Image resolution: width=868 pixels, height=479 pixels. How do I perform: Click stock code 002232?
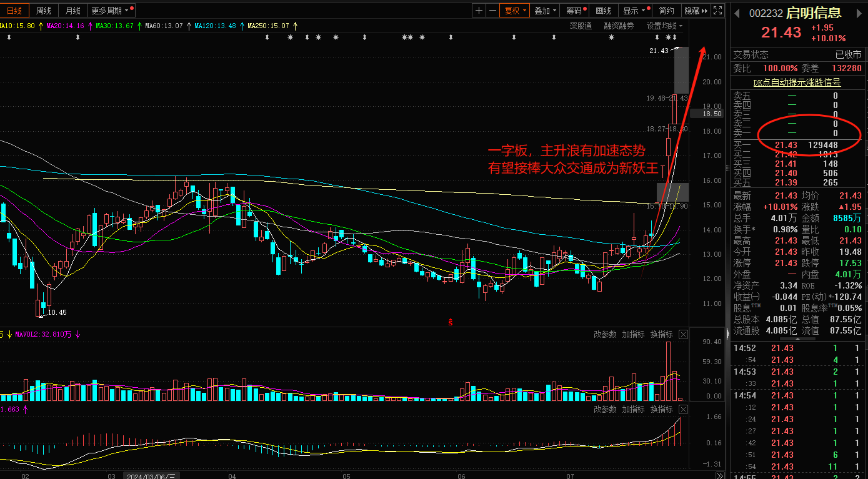click(x=766, y=13)
